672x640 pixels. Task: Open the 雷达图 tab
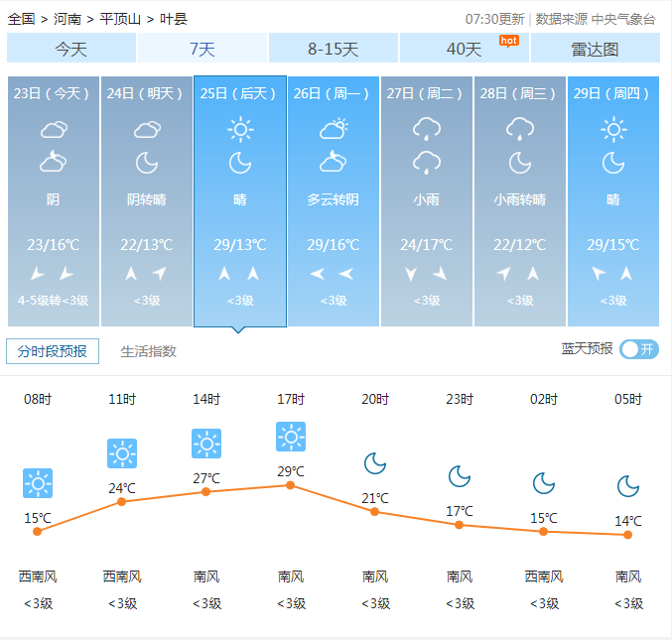click(x=595, y=49)
